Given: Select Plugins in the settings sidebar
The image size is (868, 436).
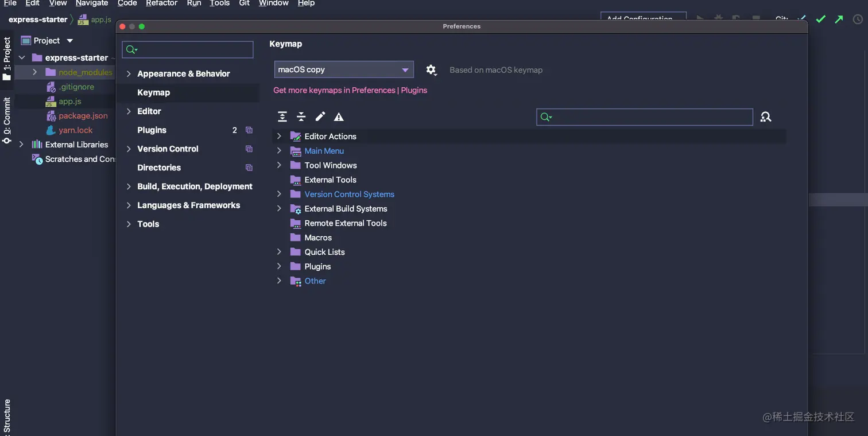Looking at the screenshot, I should click(152, 130).
